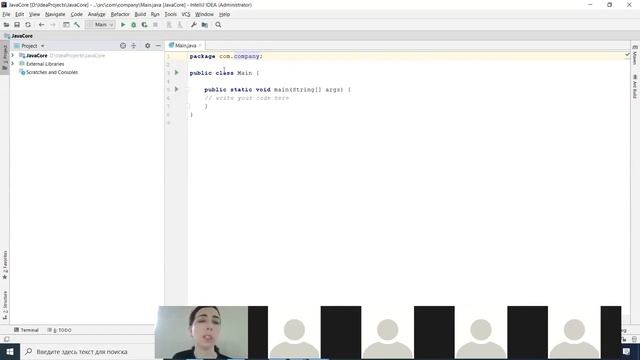Run Main with the green play icon
The width and height of the screenshot is (640, 360).
click(123, 25)
